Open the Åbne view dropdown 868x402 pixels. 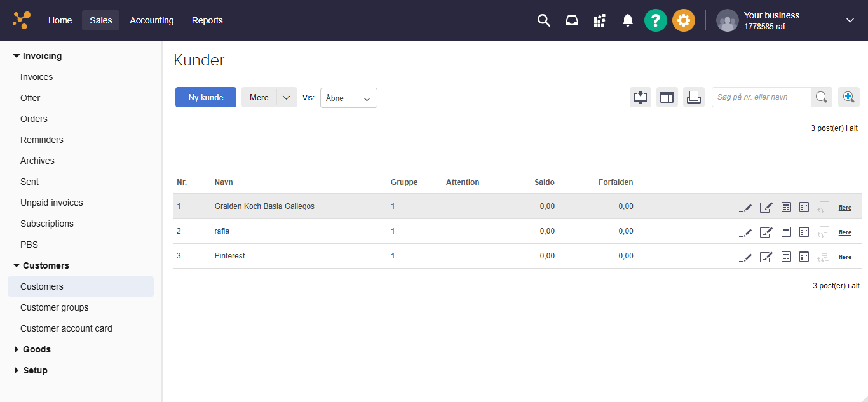349,98
